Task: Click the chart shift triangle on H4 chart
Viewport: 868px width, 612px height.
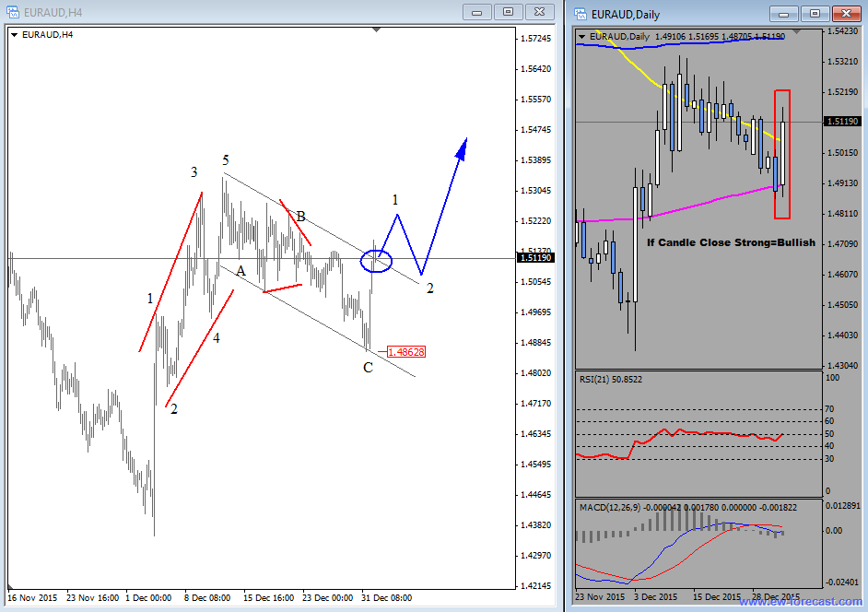Action: click(376, 29)
